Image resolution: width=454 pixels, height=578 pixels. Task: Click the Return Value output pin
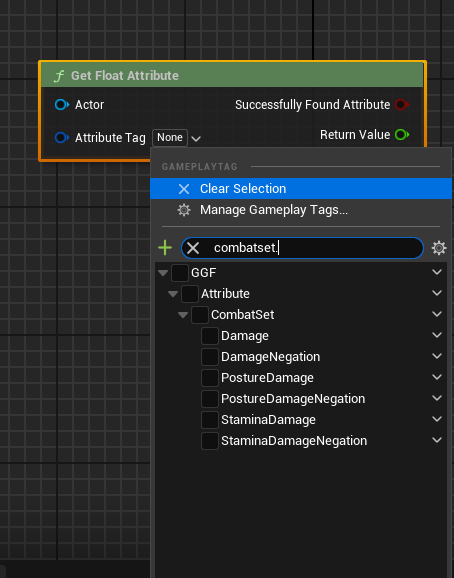point(402,135)
